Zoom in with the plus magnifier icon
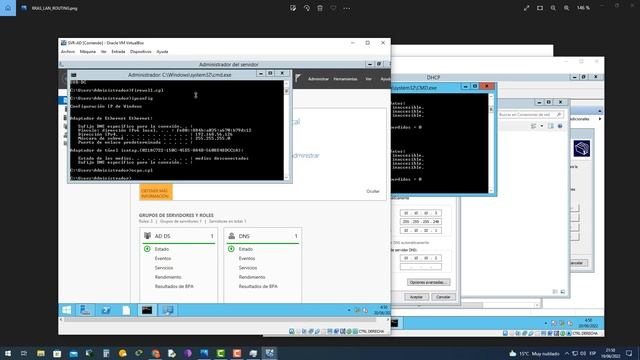640x360 pixels. coord(567,8)
